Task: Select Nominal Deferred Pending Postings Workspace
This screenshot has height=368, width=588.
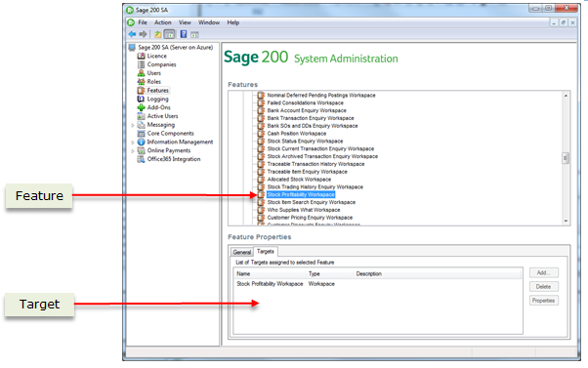Action: 321,96
